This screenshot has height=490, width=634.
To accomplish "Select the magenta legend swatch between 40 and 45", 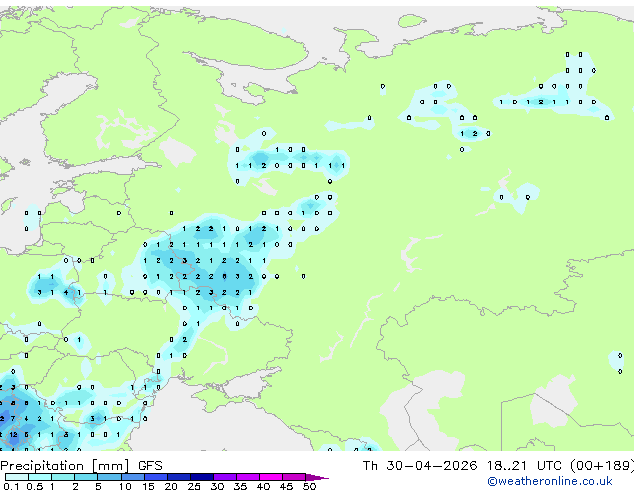I will pyautogui.click(x=271, y=477).
